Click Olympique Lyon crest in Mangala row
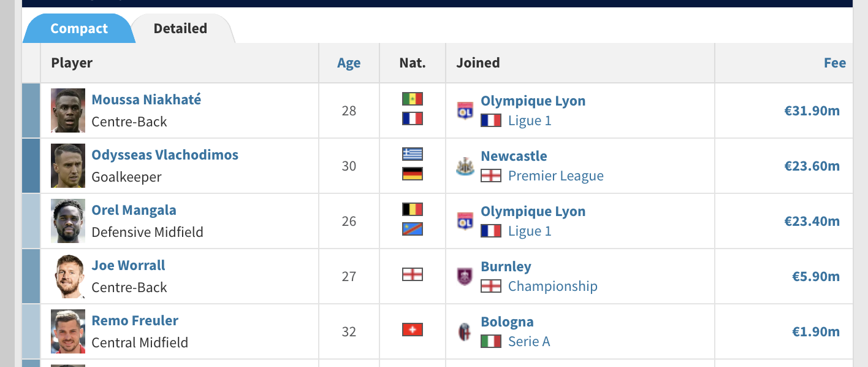Screen dimensions: 868x367 tap(465, 221)
